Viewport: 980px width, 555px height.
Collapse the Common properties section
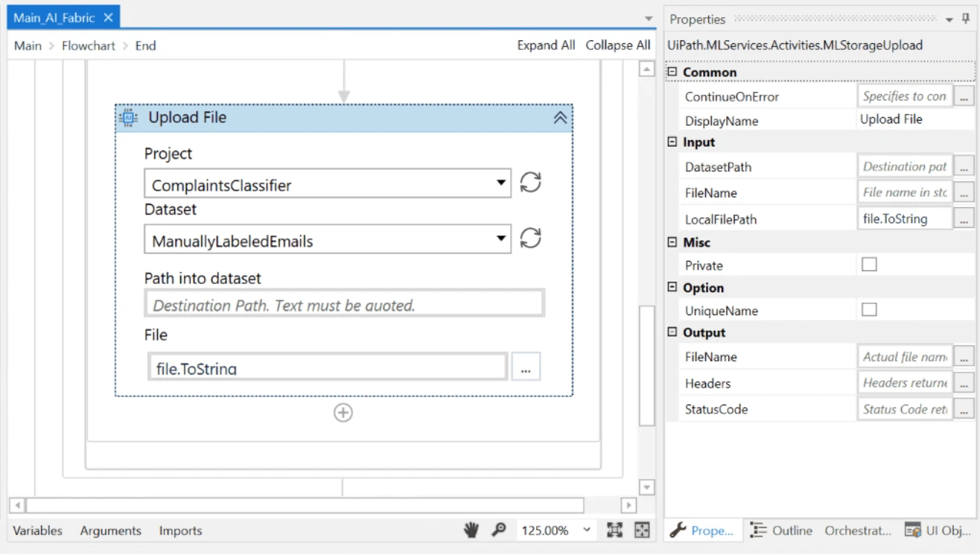tap(672, 72)
